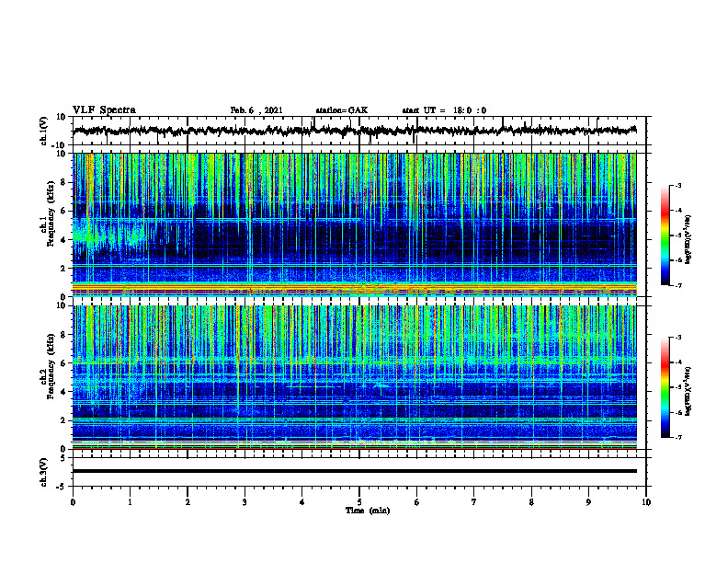This screenshot has width=728, height=563.
Task: Click time-axis tick label "4"
Action: pos(302,502)
